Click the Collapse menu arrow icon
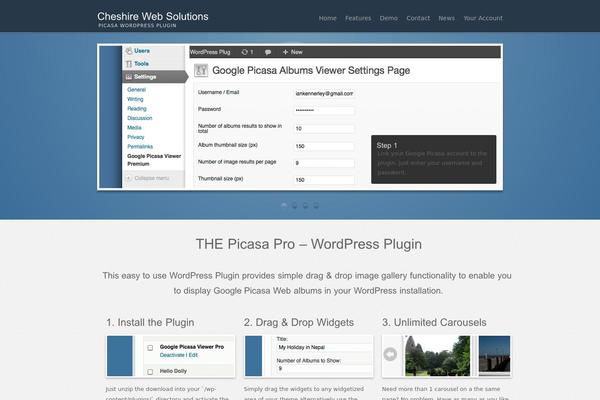Image resolution: width=600 pixels, height=400 pixels. [129, 178]
